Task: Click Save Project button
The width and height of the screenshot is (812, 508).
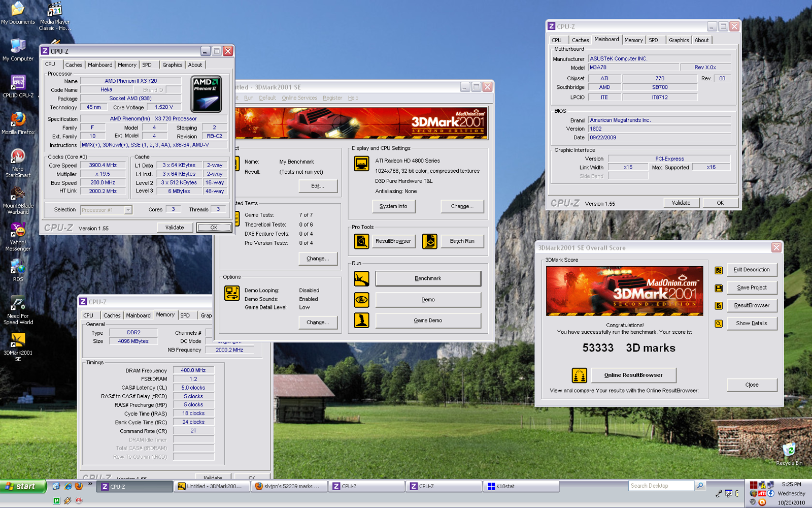Action: coord(752,288)
